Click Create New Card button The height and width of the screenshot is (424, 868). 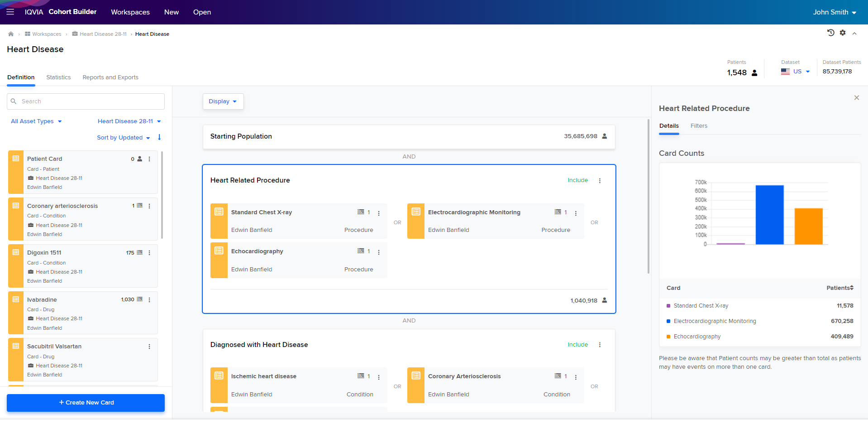(x=86, y=403)
